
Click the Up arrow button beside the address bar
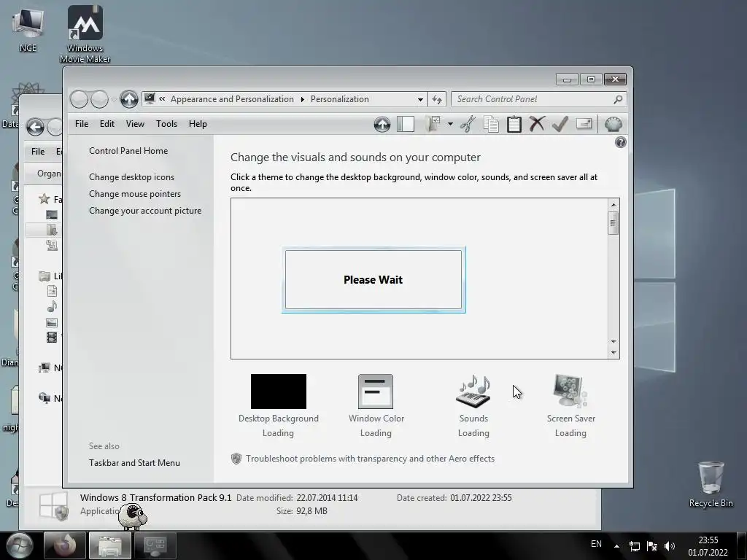[129, 99]
